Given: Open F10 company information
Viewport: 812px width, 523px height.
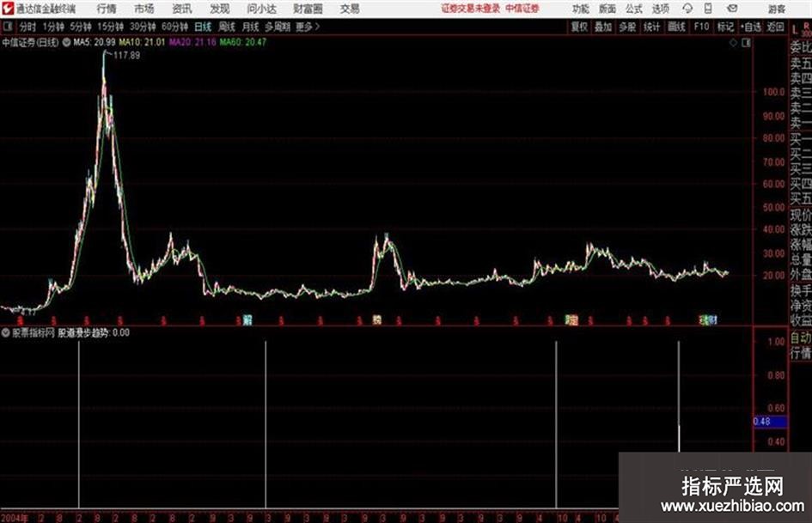Looking at the screenshot, I should click(x=701, y=27).
